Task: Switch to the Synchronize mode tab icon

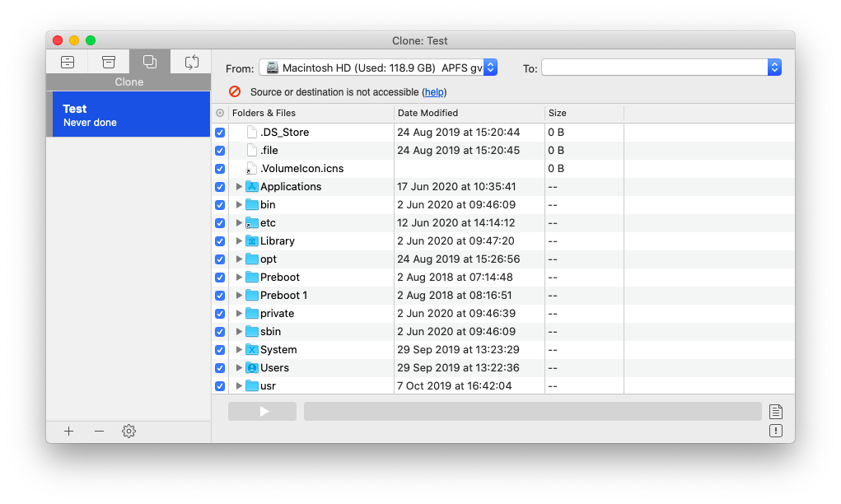Action: pos(191,63)
